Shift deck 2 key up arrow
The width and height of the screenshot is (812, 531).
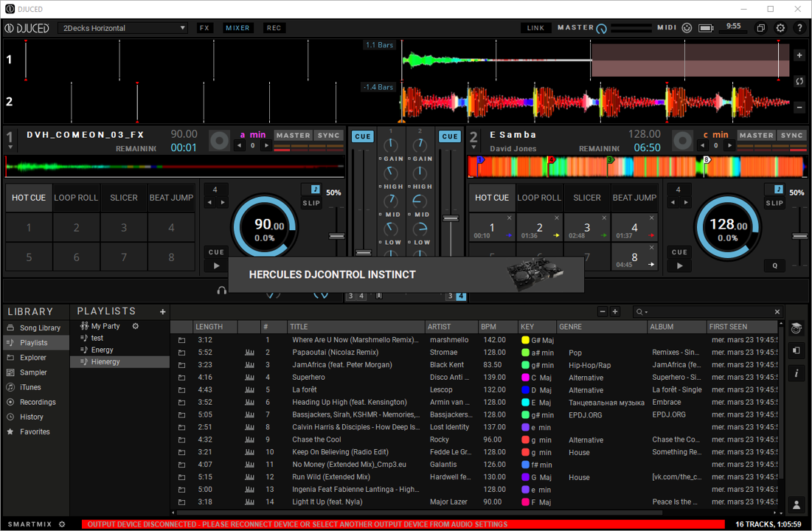tap(729, 145)
